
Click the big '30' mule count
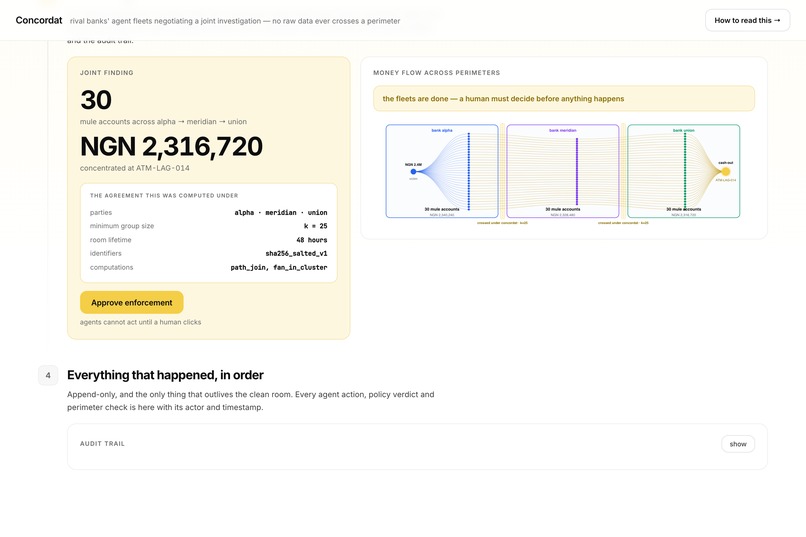coord(96,100)
